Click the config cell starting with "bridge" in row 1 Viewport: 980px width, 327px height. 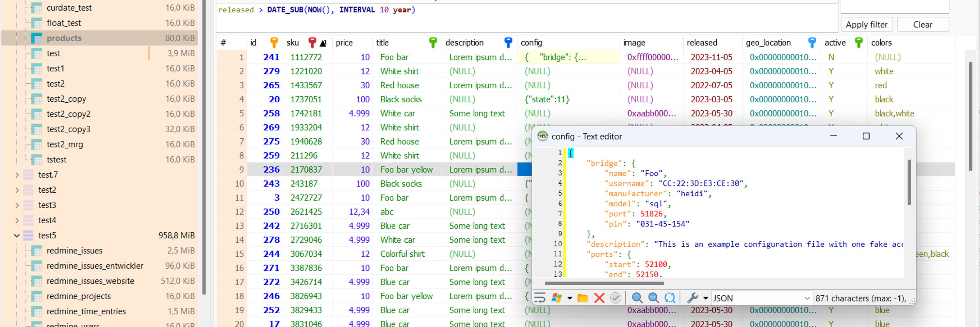pyautogui.click(x=568, y=57)
